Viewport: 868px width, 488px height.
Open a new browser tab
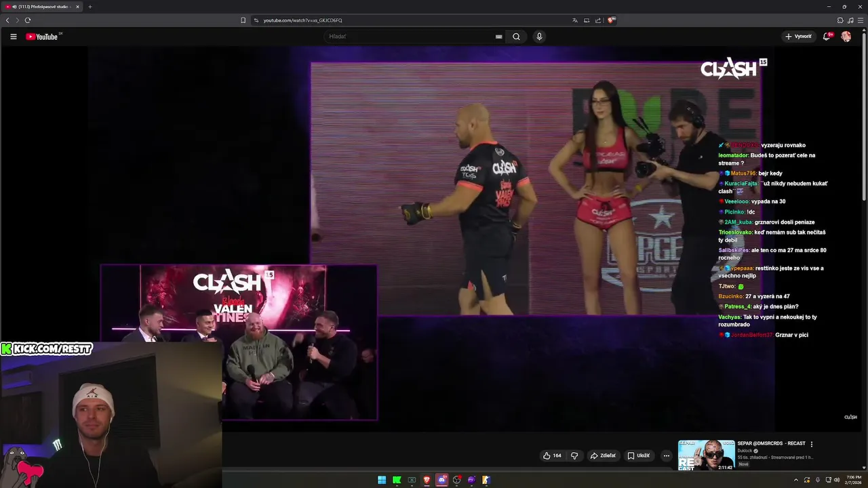point(90,7)
